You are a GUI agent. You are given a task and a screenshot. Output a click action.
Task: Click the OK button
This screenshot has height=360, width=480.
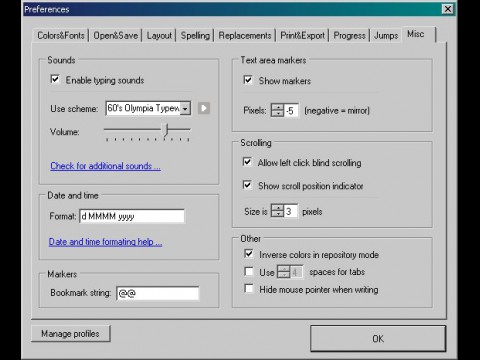pos(378,339)
